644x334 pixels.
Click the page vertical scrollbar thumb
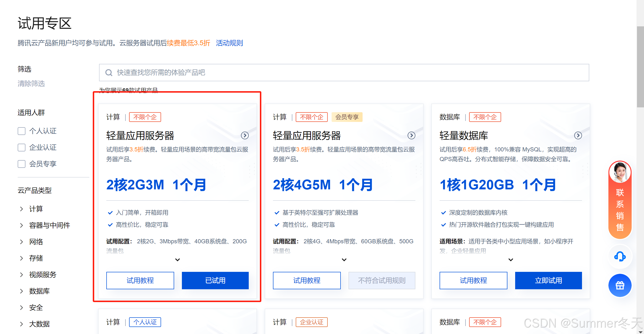click(640, 67)
